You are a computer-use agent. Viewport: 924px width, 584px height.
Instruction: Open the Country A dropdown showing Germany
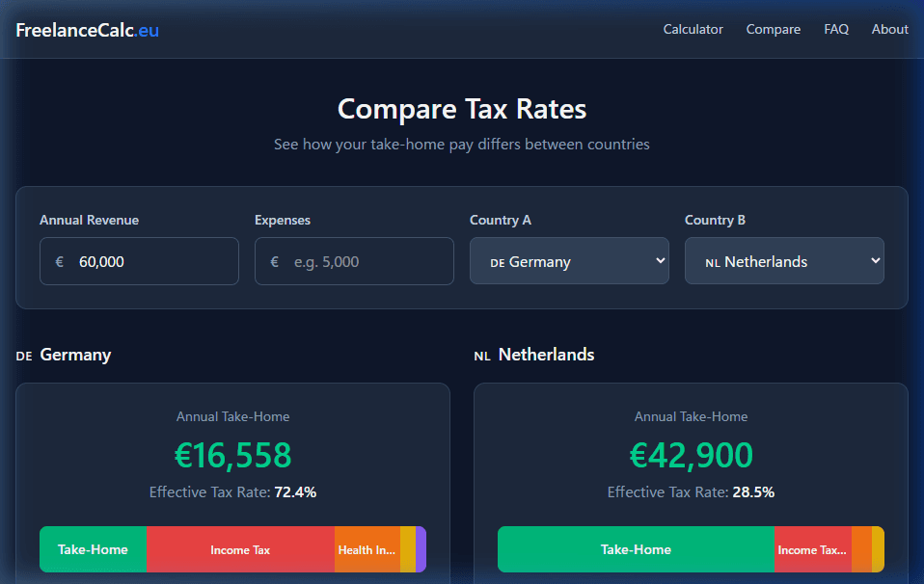point(569,260)
